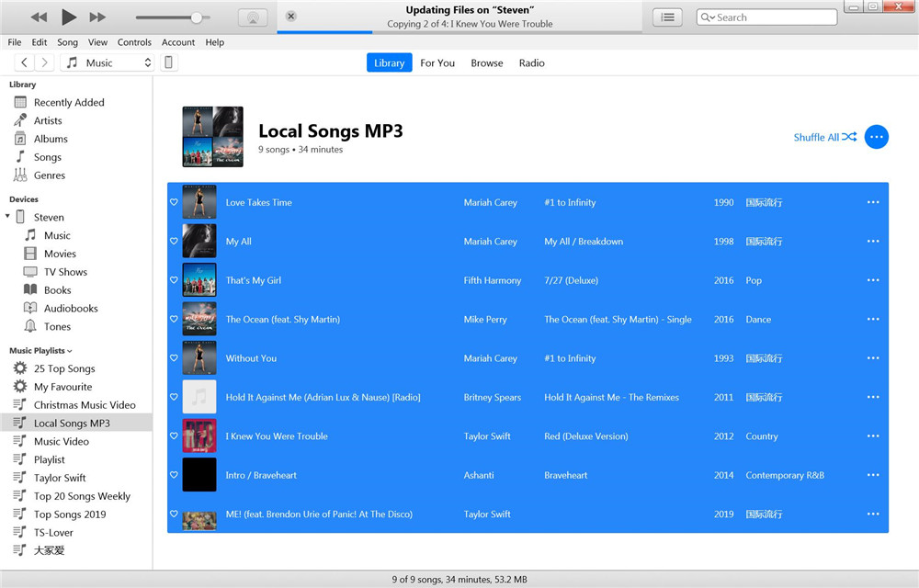
Task: Open the playlist more options blue button
Action: (876, 137)
